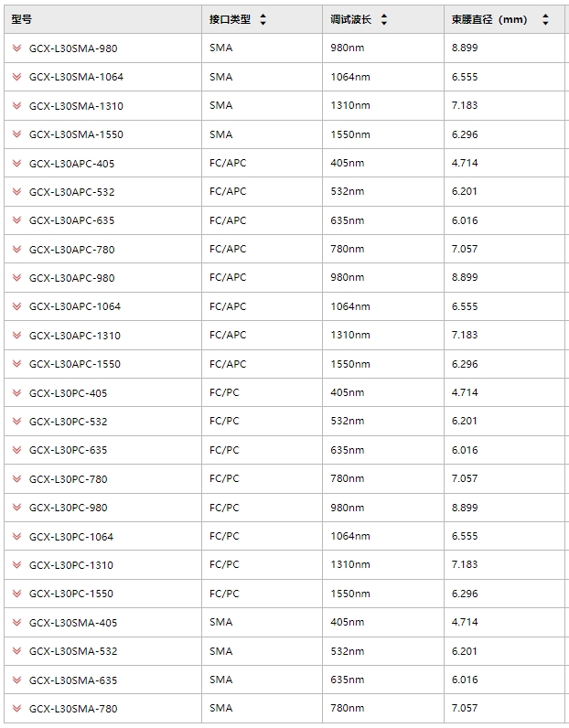
Task: Click chevron icon beside GCX-L30SMA-780
Action: click(16, 708)
